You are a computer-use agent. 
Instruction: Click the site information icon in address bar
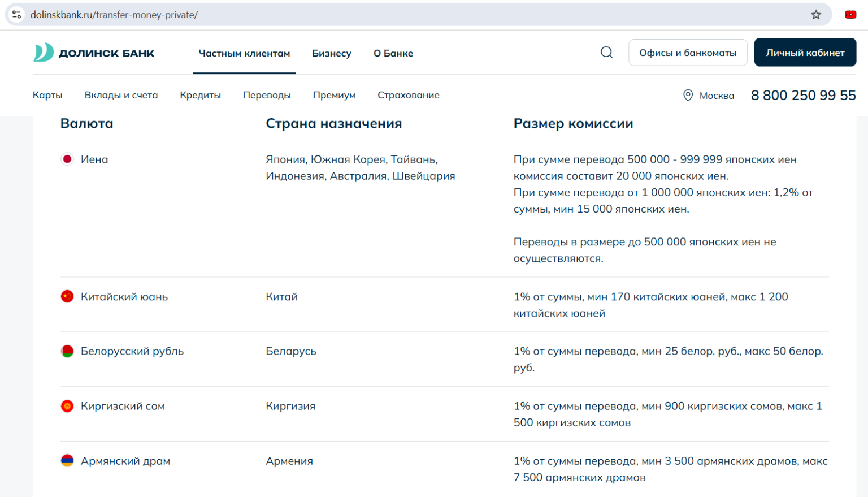tap(17, 15)
